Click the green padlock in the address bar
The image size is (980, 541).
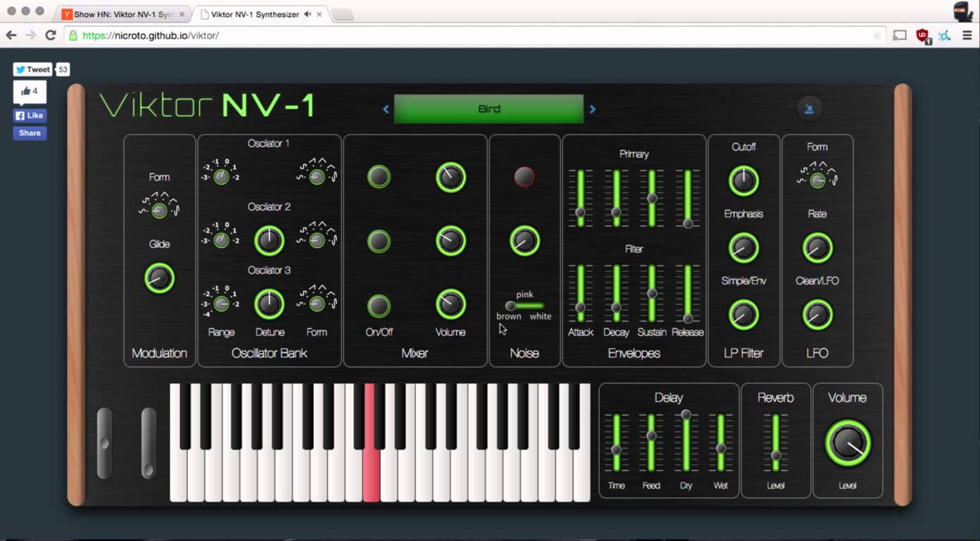pos(73,35)
